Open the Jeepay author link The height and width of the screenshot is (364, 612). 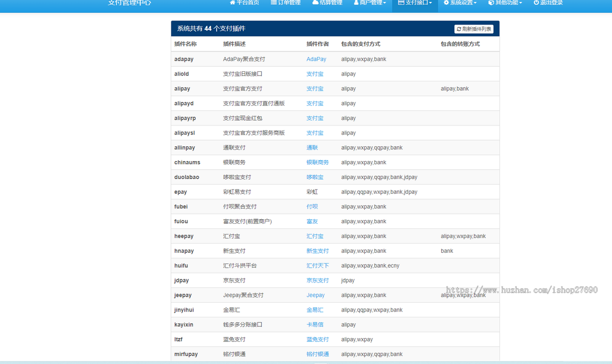pyautogui.click(x=316, y=296)
